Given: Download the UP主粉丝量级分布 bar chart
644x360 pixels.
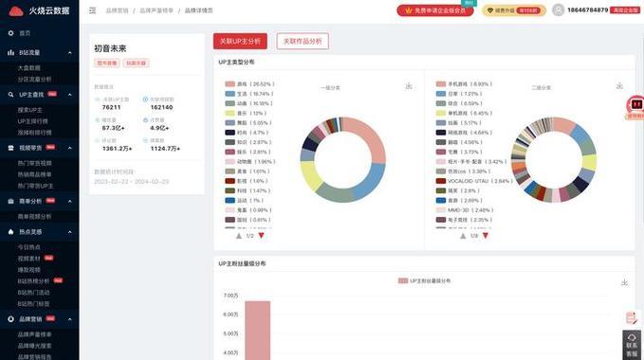Looking at the screenshot, I should click(624, 282).
